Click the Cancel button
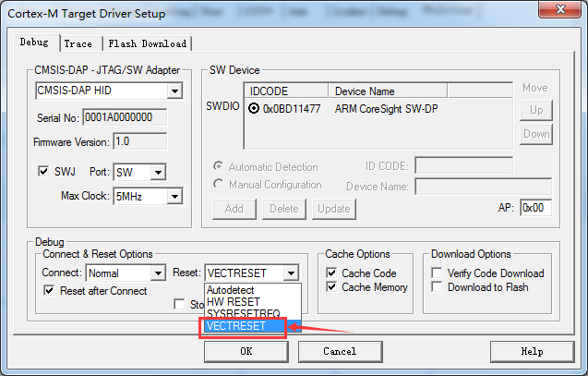Image resolution: width=588 pixels, height=376 pixels. coord(340,352)
